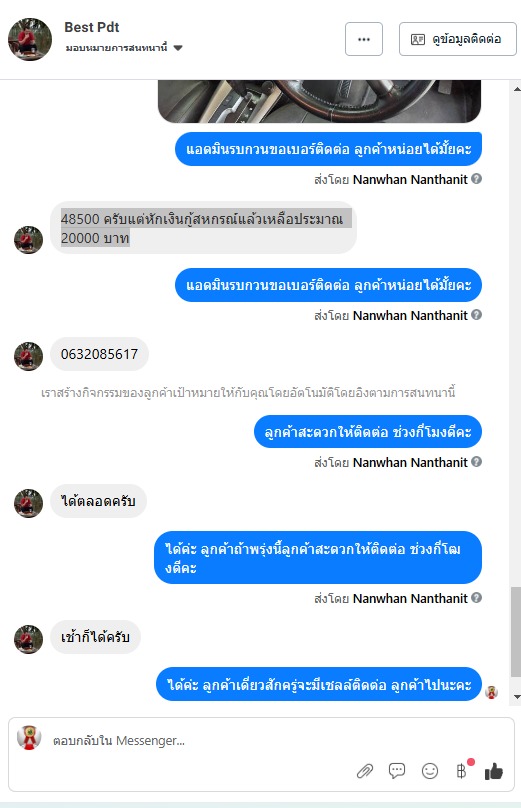Image resolution: width=521 pixels, height=808 pixels.
Task: Open the car interior photo thumbnail
Action: pos(320,101)
